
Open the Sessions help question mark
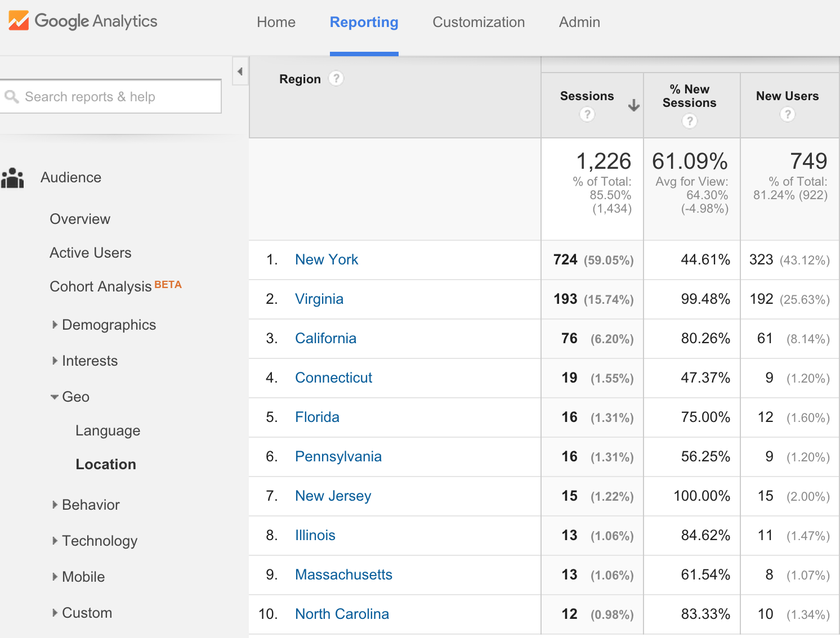587,114
